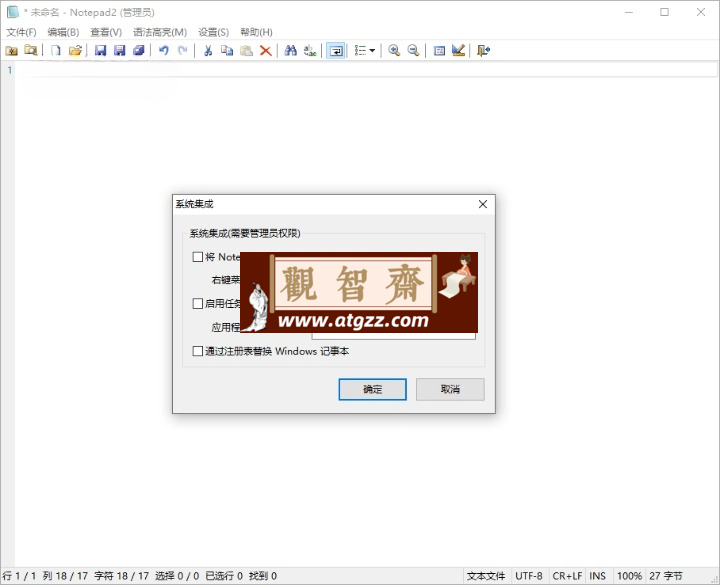
Task: Open the 编辑(B) menu
Action: click(63, 32)
